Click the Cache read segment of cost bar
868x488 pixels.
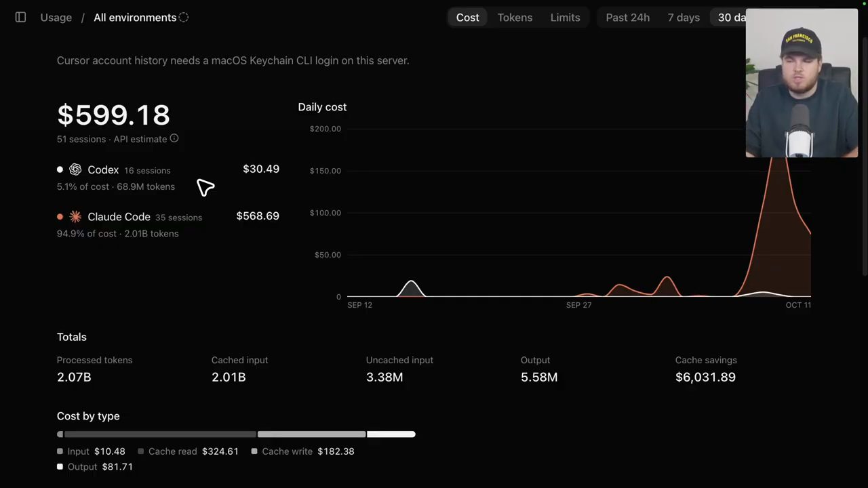coord(160,434)
